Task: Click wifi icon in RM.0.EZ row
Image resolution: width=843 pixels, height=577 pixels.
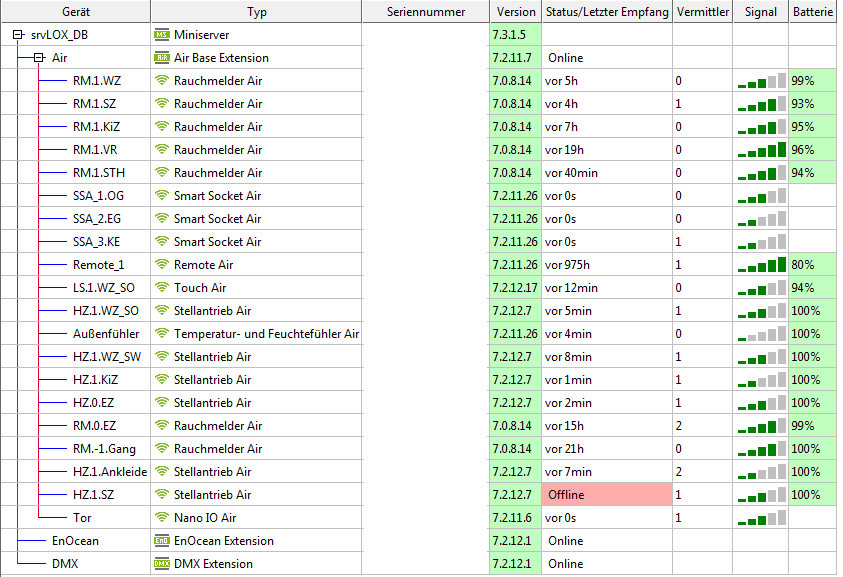Action: pyautogui.click(x=162, y=425)
